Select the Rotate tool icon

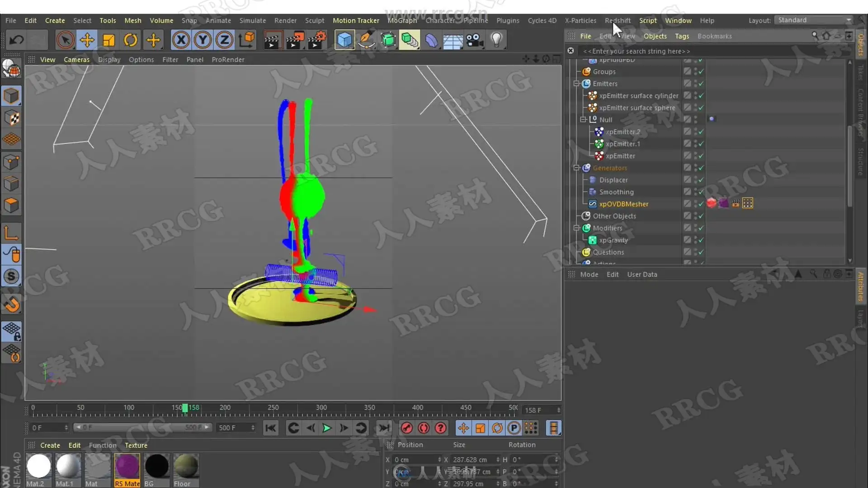tap(131, 40)
